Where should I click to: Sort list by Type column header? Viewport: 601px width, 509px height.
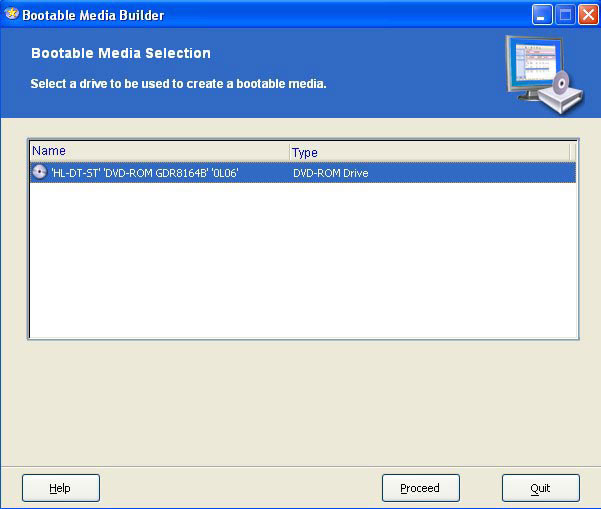429,151
